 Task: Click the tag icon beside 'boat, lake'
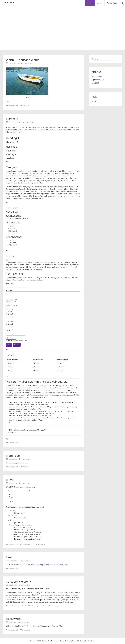tap(21, 106)
